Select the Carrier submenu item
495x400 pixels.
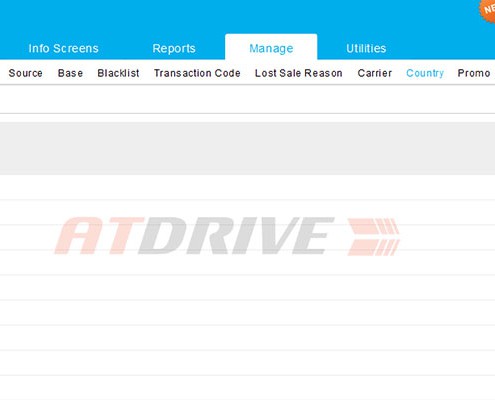pyautogui.click(x=375, y=73)
